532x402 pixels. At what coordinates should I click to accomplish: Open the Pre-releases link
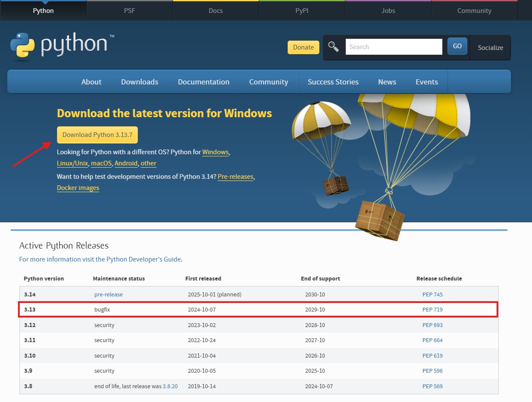[x=235, y=177]
